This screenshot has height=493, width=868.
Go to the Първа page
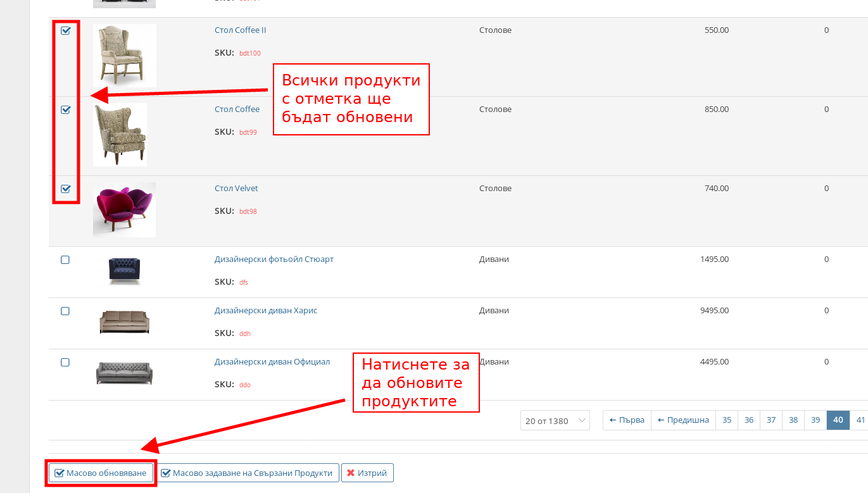click(x=627, y=420)
